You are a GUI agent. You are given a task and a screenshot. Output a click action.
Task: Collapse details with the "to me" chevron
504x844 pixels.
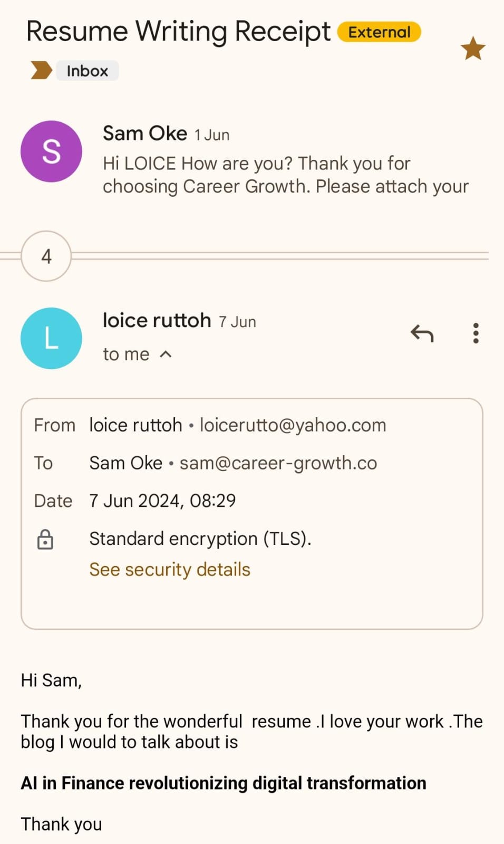[x=166, y=354]
